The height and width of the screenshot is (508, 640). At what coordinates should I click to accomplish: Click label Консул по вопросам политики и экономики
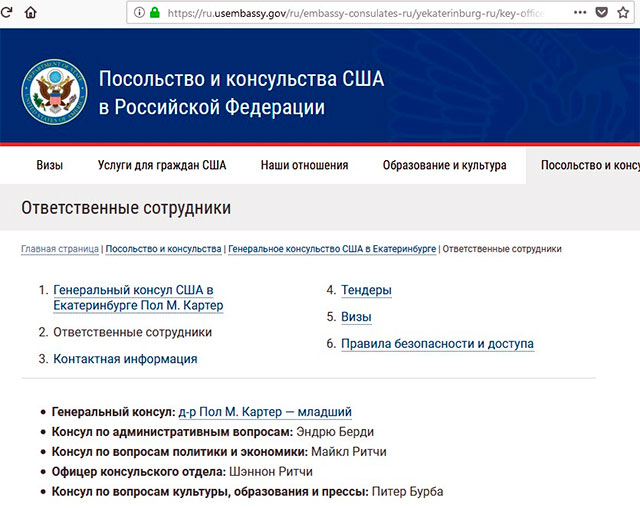tap(180, 452)
